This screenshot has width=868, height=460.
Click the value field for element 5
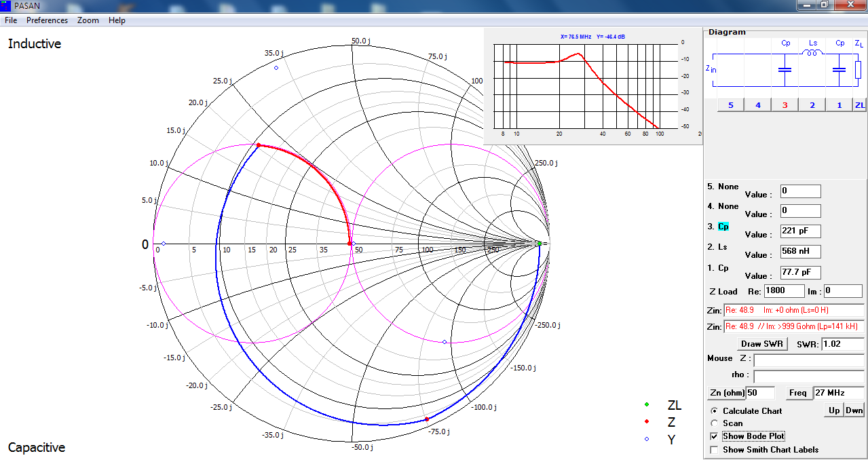(x=800, y=191)
